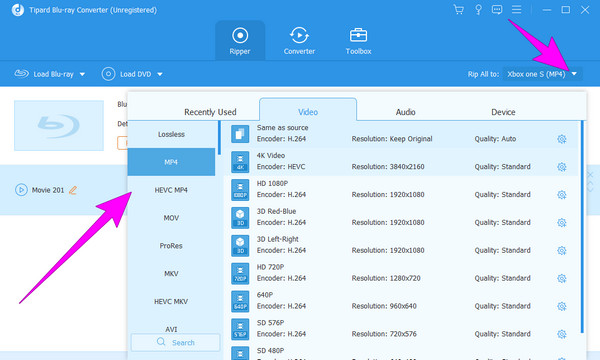This screenshot has width=600, height=360.
Task: Click the Blu-ray disc thumbnail
Action: 59,125
